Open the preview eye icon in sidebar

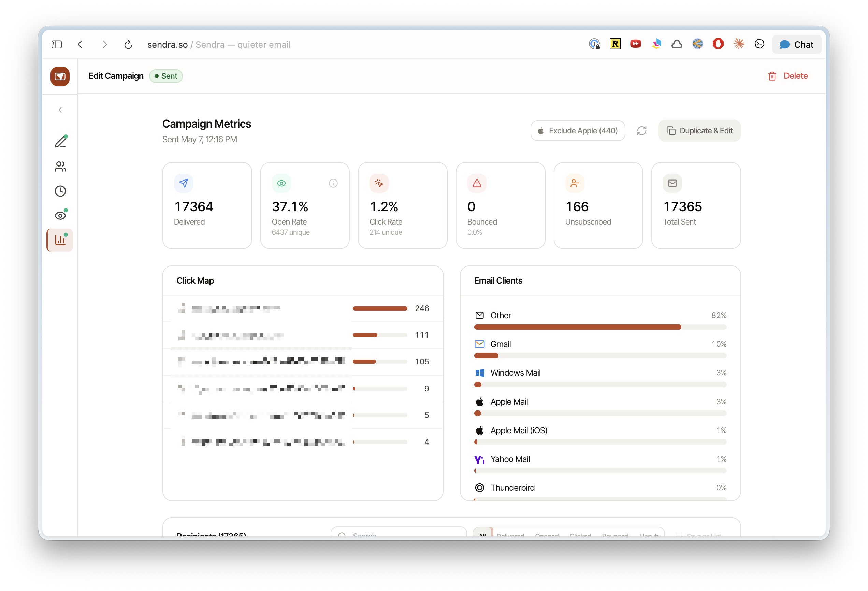click(60, 216)
